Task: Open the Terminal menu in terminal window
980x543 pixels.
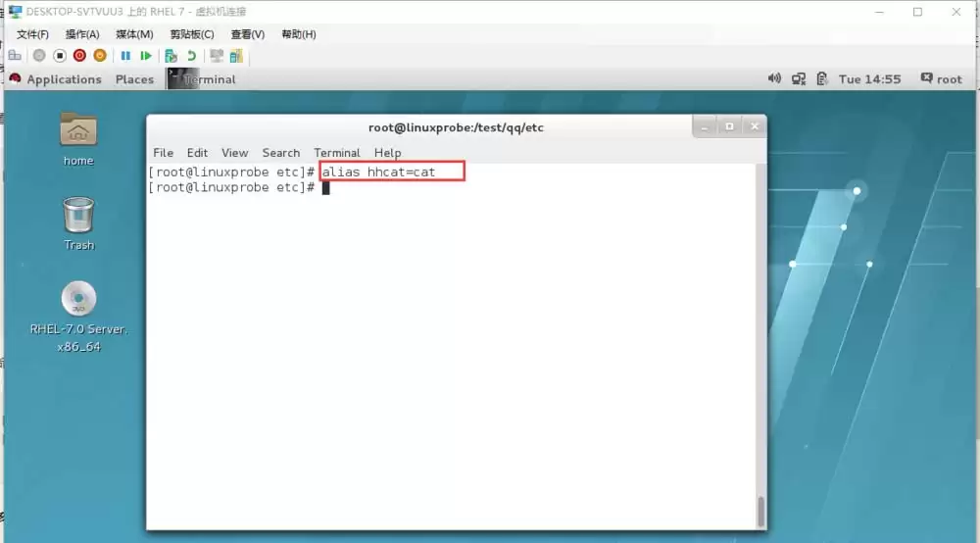Action: 337,153
